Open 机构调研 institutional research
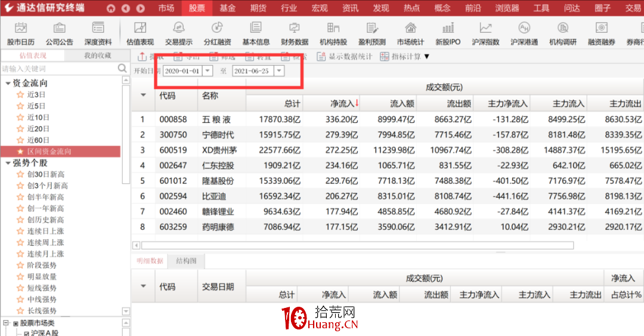Viewport: 644px width, 336px height. coord(563,34)
